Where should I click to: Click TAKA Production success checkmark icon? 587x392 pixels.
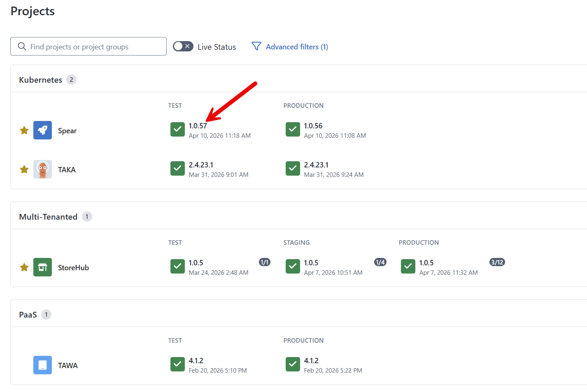click(293, 168)
